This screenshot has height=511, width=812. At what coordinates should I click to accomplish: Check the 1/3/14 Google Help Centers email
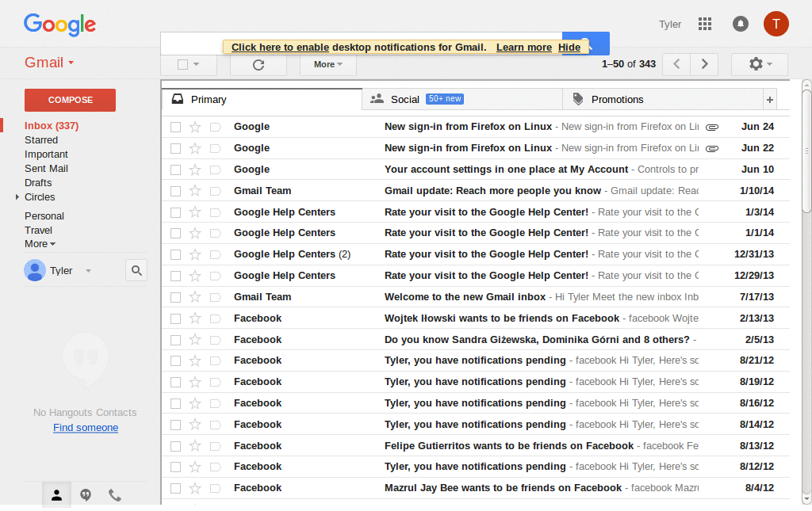(x=175, y=212)
